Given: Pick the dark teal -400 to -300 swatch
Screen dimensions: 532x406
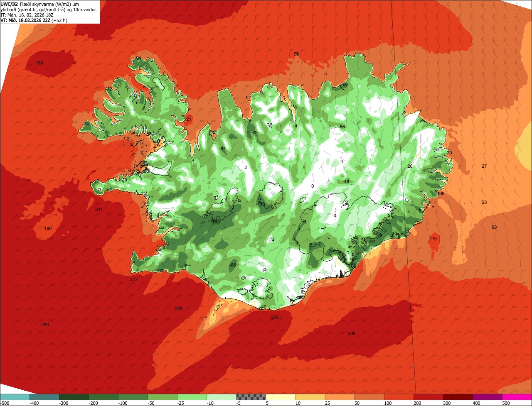Looking at the screenshot, I should 44,396.
